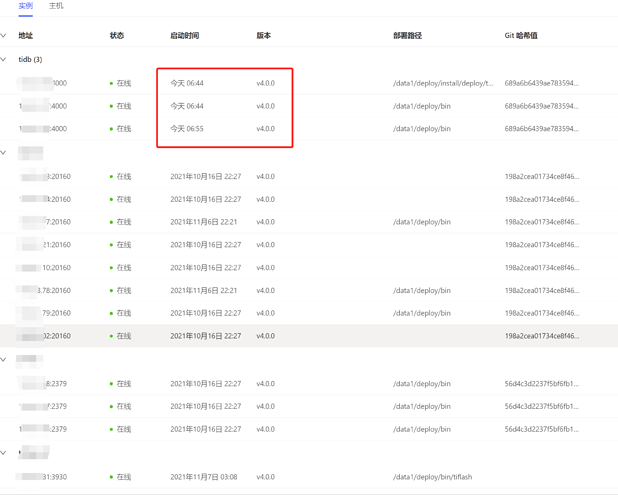Collapse the group above the :3930 row
This screenshot has height=500, width=618.
click(x=3, y=453)
